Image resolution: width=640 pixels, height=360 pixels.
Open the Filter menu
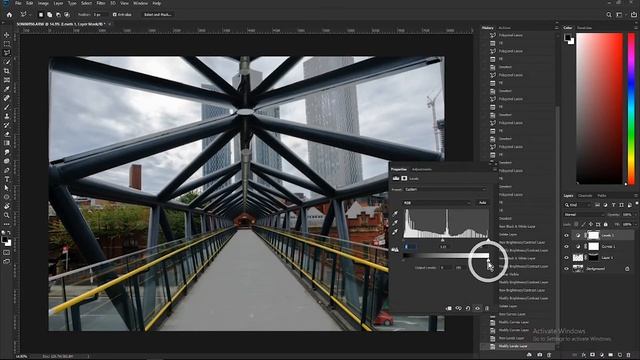(101, 3)
